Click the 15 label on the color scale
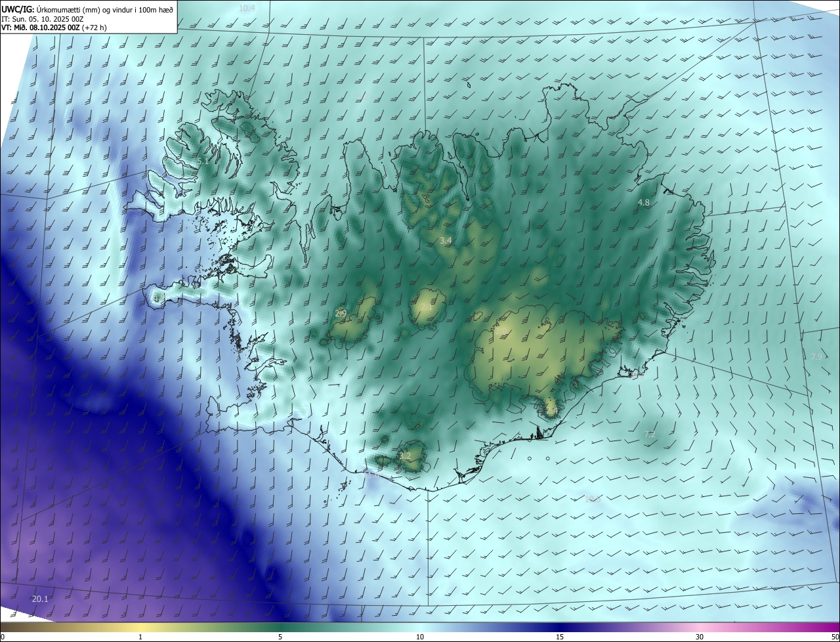The width and height of the screenshot is (840, 642). [x=560, y=637]
